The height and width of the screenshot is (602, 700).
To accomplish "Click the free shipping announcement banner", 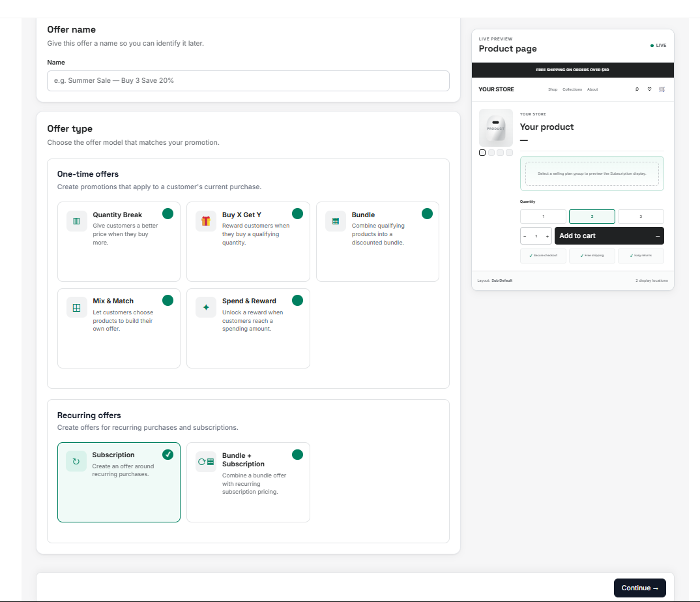I will pyautogui.click(x=573, y=70).
